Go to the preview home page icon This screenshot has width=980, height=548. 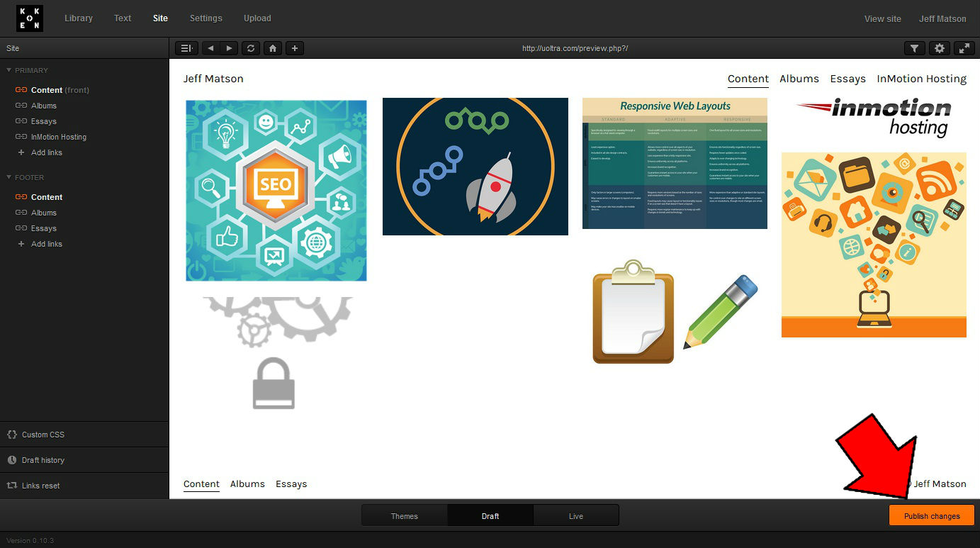(x=272, y=48)
